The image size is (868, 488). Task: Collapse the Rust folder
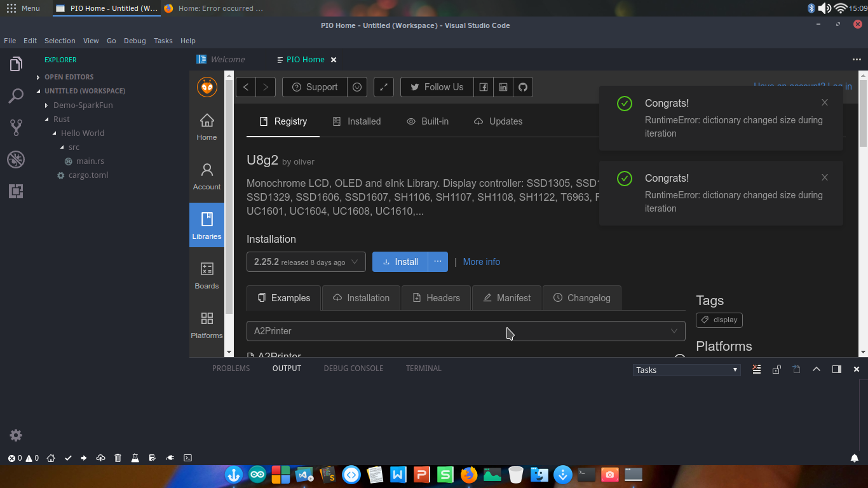(x=61, y=119)
